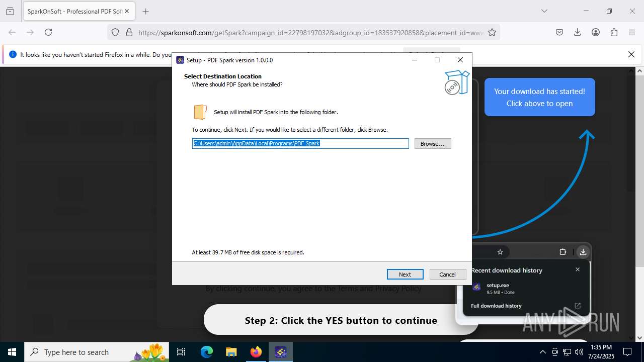The height and width of the screenshot is (362, 644).
Task: Bookmark this page with the star
Action: coord(492,32)
